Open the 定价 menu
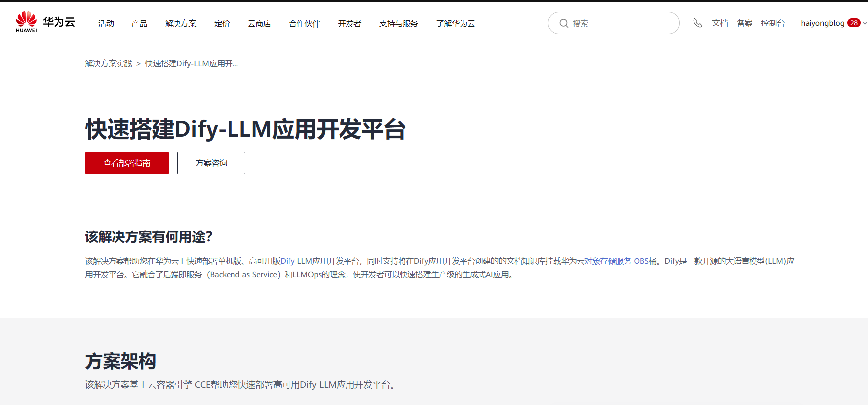The width and height of the screenshot is (868, 405). (x=222, y=23)
